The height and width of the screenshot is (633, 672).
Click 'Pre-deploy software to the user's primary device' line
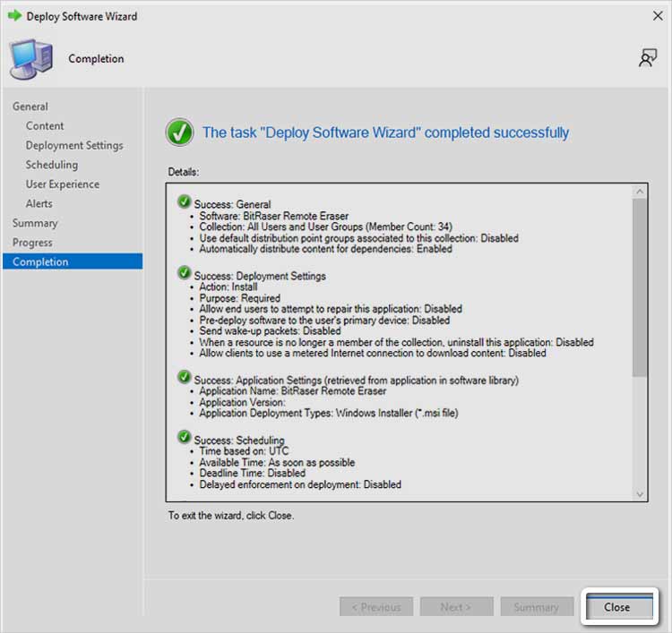click(x=324, y=320)
